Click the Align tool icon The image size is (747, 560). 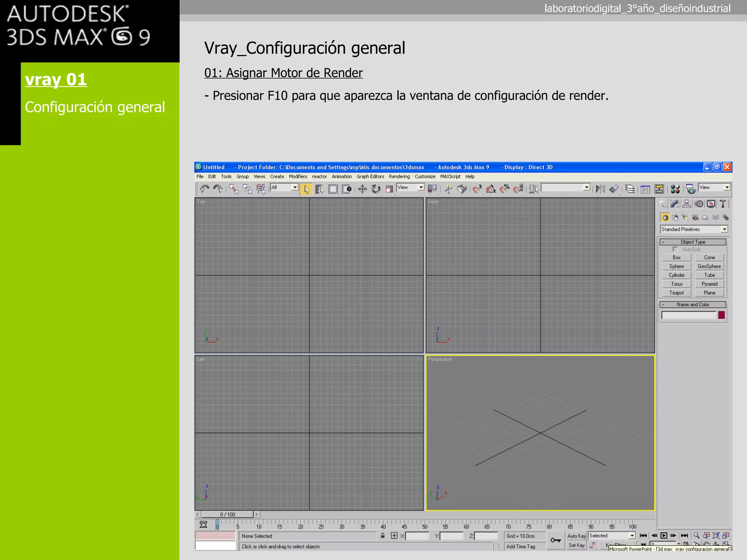614,189
